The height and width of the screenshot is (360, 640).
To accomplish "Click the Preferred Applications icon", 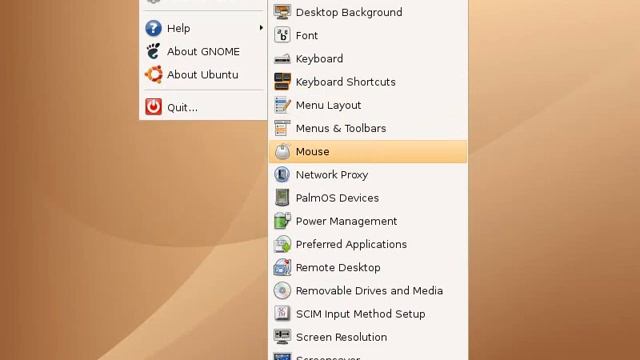I will coord(282,244).
